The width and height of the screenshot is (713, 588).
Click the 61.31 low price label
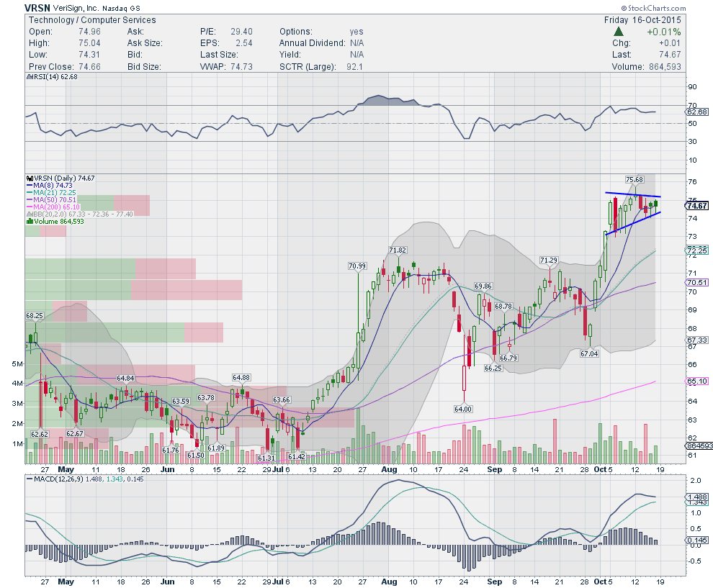266,458
